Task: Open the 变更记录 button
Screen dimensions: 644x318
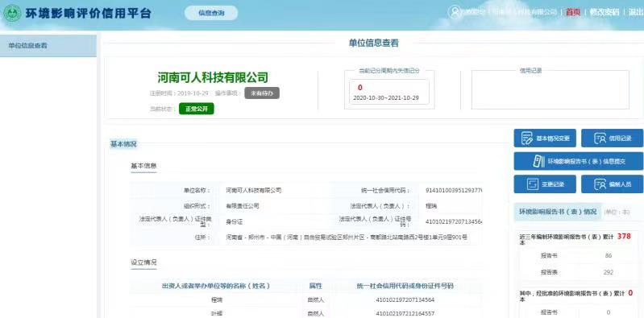Action: coord(545,184)
